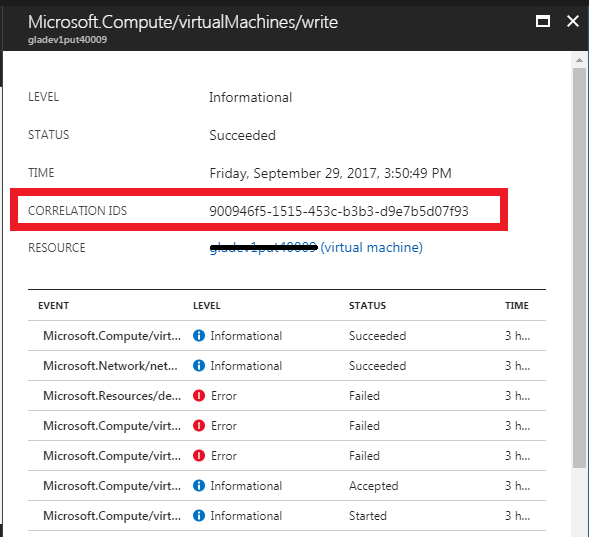Click the time value Friday, September 29, 2017
The height and width of the screenshot is (537, 589).
[331, 173]
